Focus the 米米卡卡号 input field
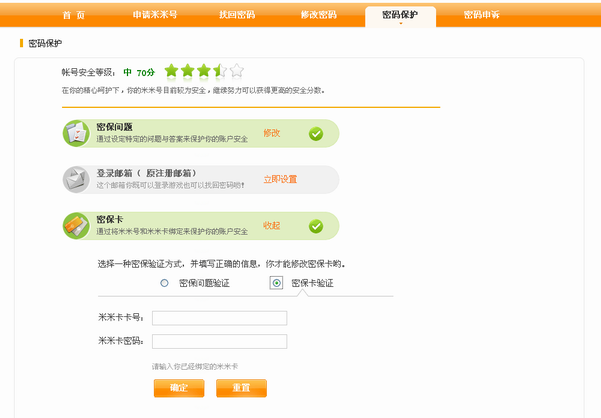This screenshot has height=418, width=601. click(x=219, y=318)
